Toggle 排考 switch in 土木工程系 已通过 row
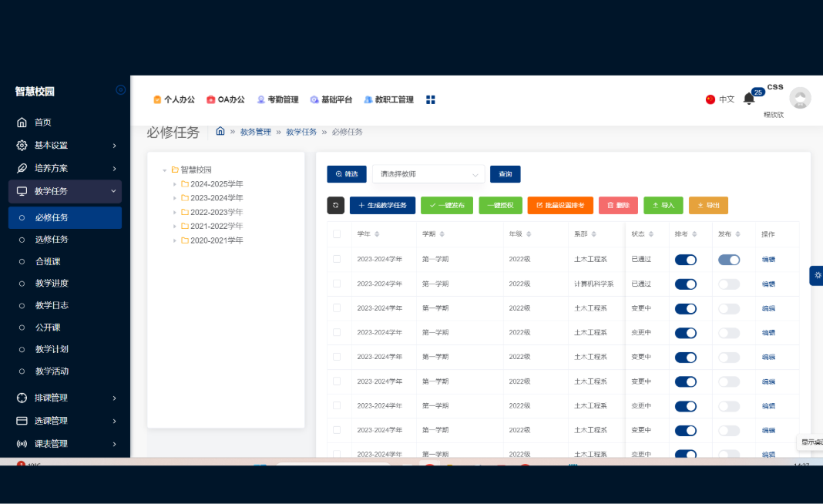This screenshot has height=504, width=823. [686, 260]
